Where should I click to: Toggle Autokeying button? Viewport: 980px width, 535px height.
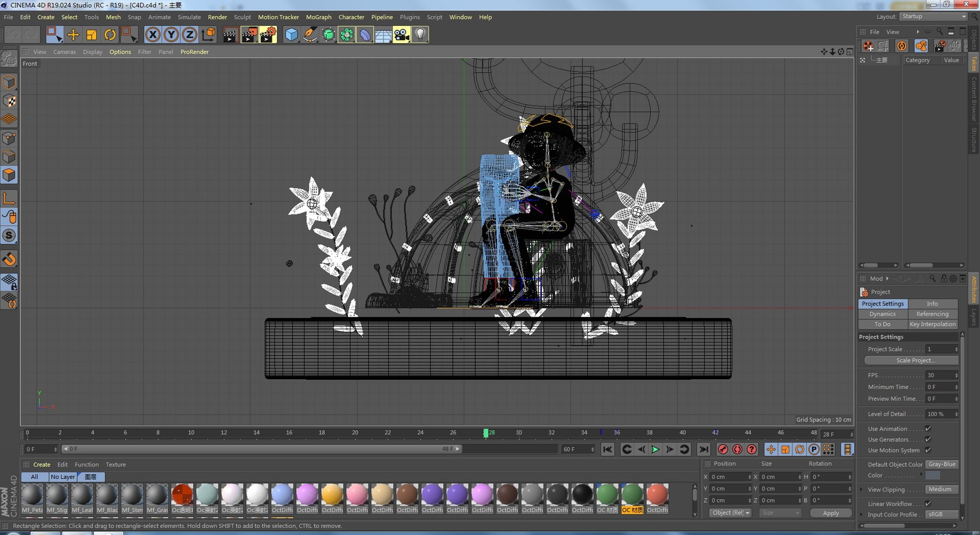pos(737,449)
